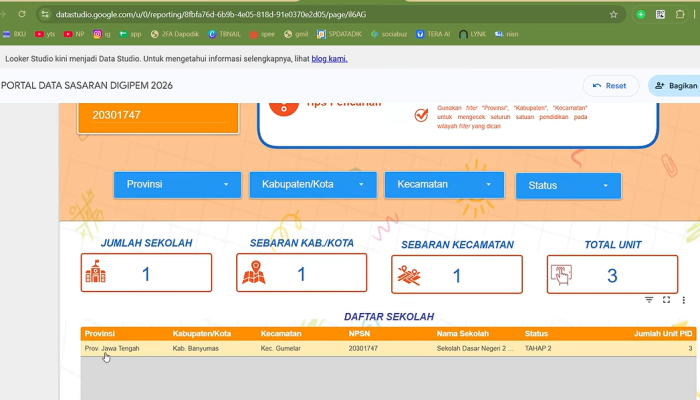Screen dimensions: 700x400
Task: Open ig Instagram bookmark
Action: [x=101, y=34]
